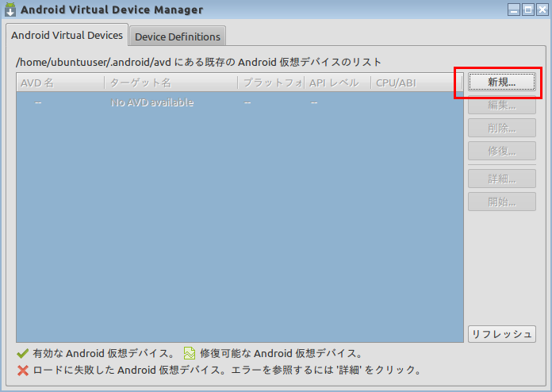
Task: Click the AVD directory path list label
Action: tap(198, 63)
